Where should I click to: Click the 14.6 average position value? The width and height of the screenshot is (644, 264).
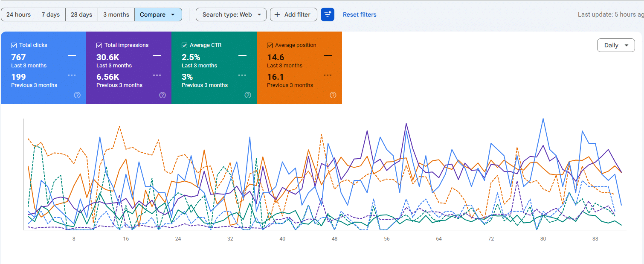click(x=276, y=57)
